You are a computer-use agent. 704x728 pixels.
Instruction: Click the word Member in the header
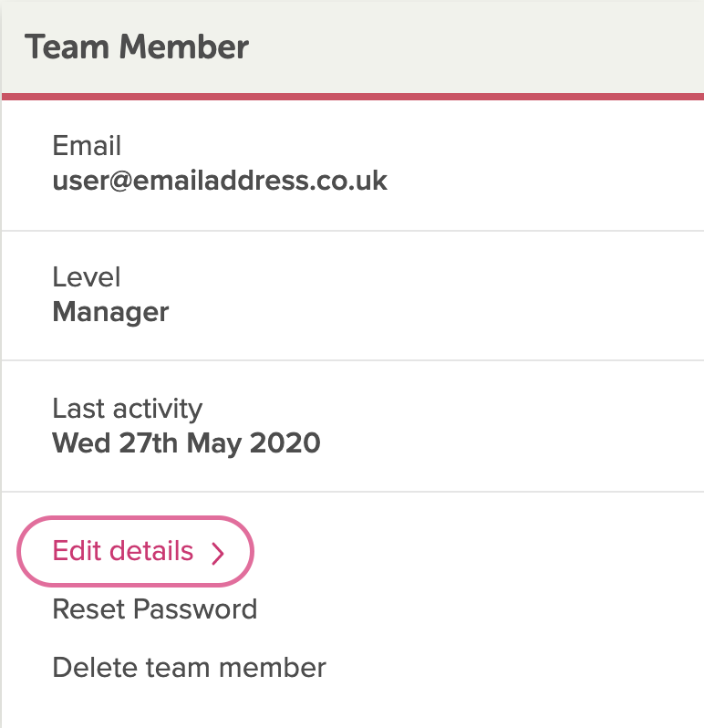[184, 47]
